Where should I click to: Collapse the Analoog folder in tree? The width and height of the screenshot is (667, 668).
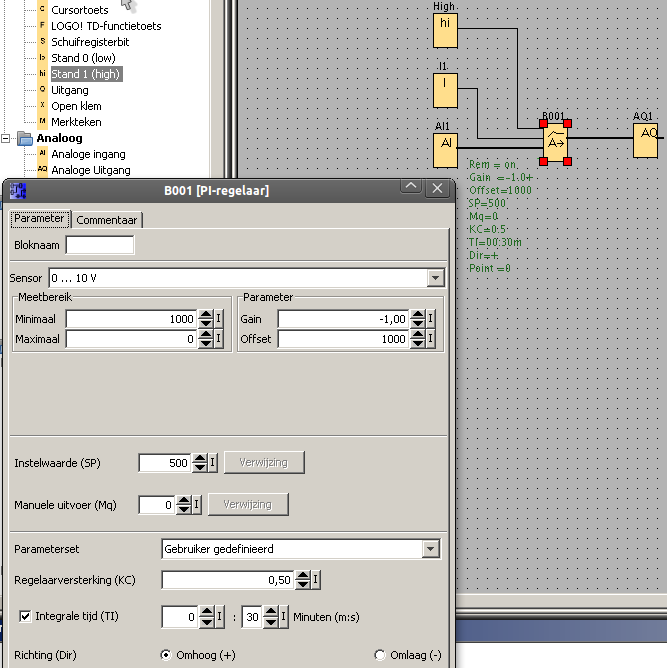8,139
